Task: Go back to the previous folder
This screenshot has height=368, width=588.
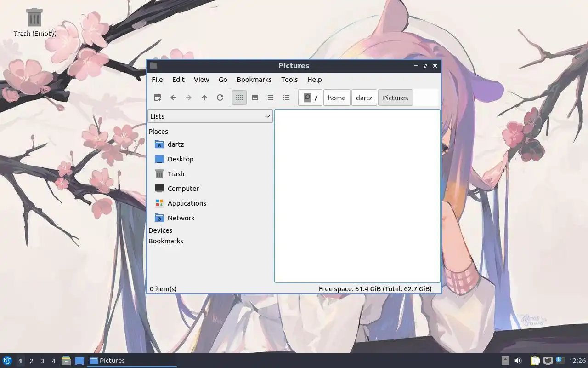Action: click(x=173, y=98)
